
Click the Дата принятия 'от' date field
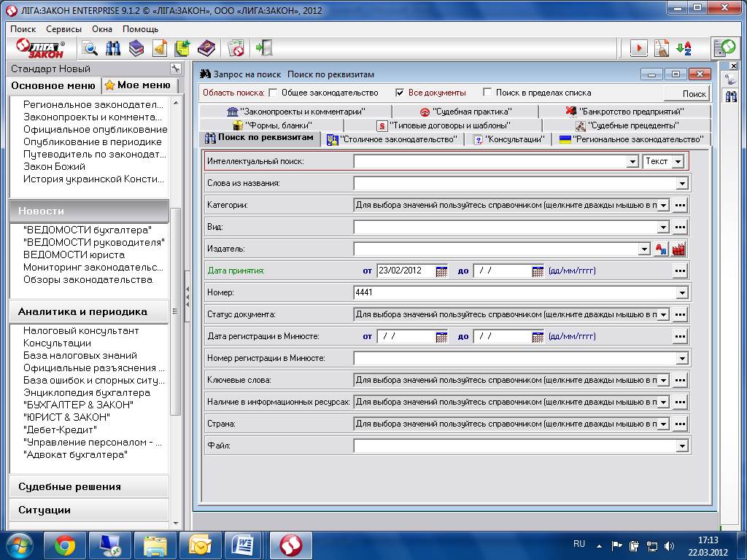tap(406, 271)
